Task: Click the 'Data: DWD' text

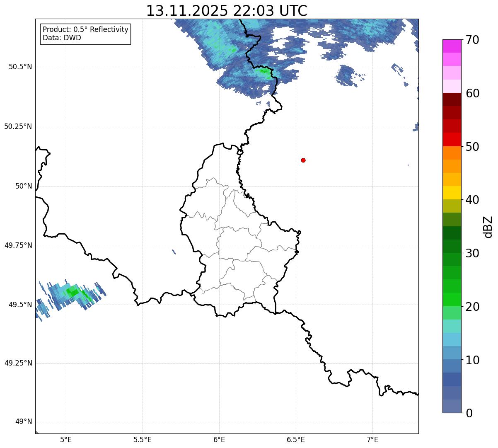Action: pyautogui.click(x=62, y=38)
